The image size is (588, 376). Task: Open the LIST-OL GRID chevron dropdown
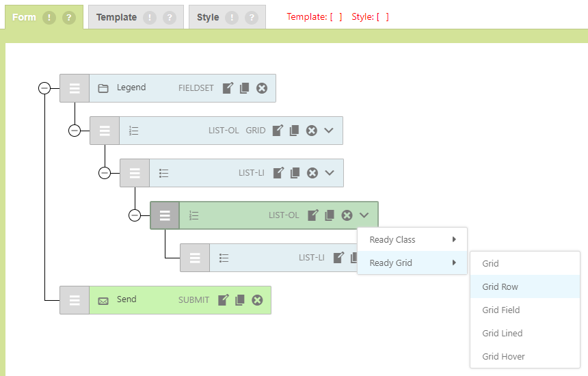(x=329, y=131)
